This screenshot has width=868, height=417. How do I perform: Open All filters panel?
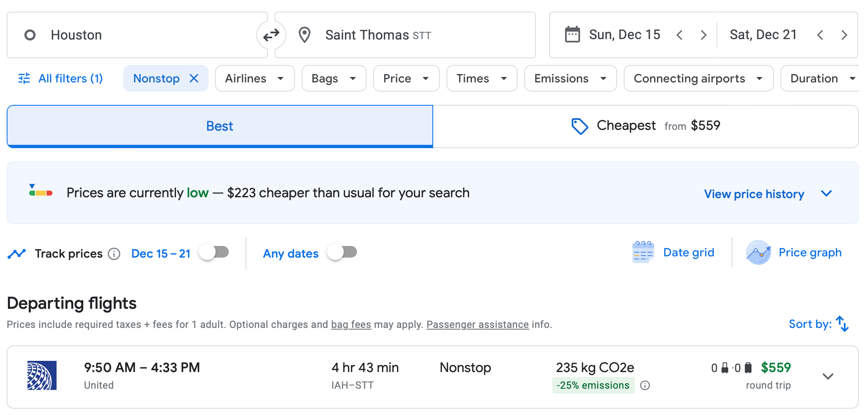[x=61, y=78]
